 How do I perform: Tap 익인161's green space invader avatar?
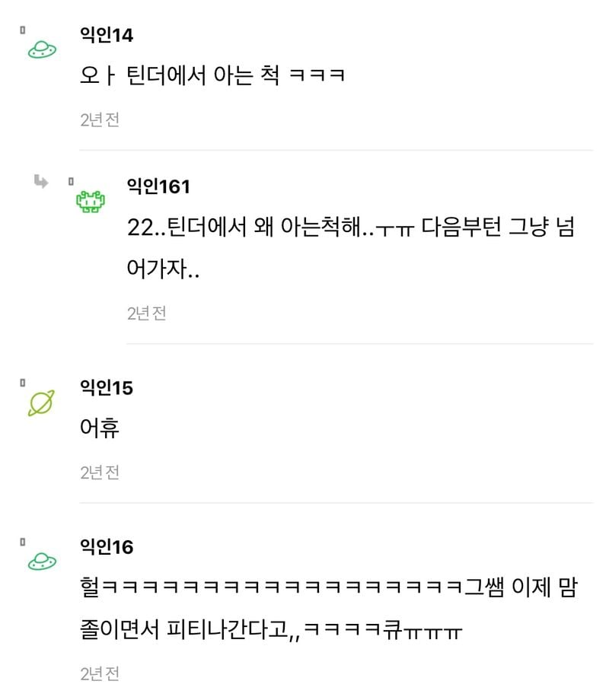click(91, 202)
